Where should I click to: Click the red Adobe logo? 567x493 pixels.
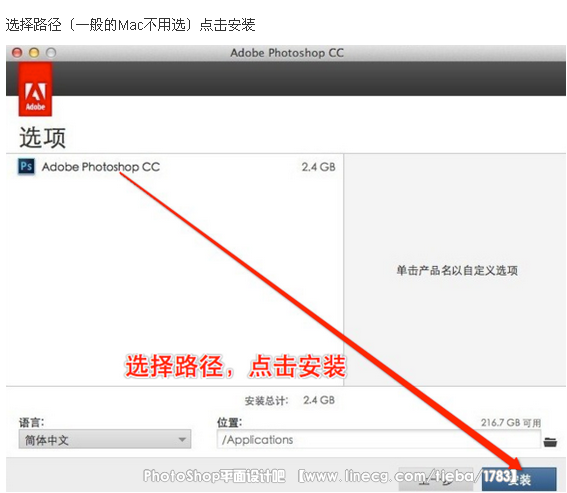click(x=35, y=89)
